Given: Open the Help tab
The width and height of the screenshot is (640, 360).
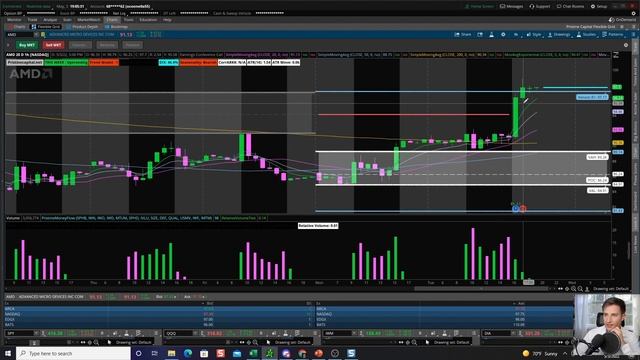Looking at the screenshot, I should click(x=167, y=20).
